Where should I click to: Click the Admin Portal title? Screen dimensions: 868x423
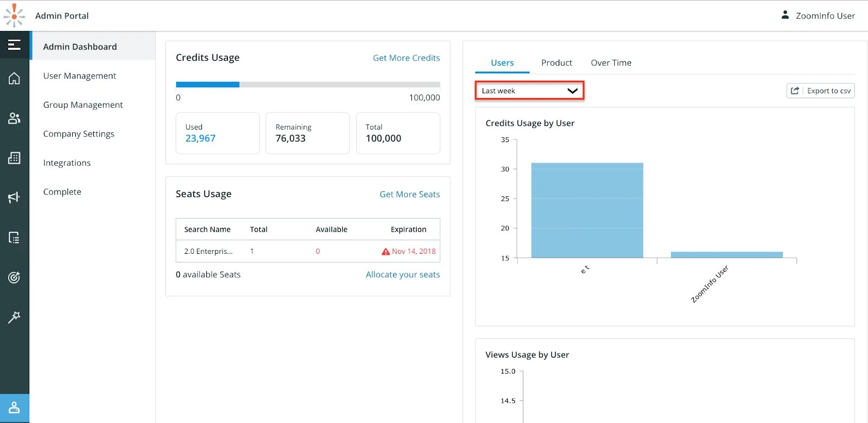pyautogui.click(x=62, y=16)
